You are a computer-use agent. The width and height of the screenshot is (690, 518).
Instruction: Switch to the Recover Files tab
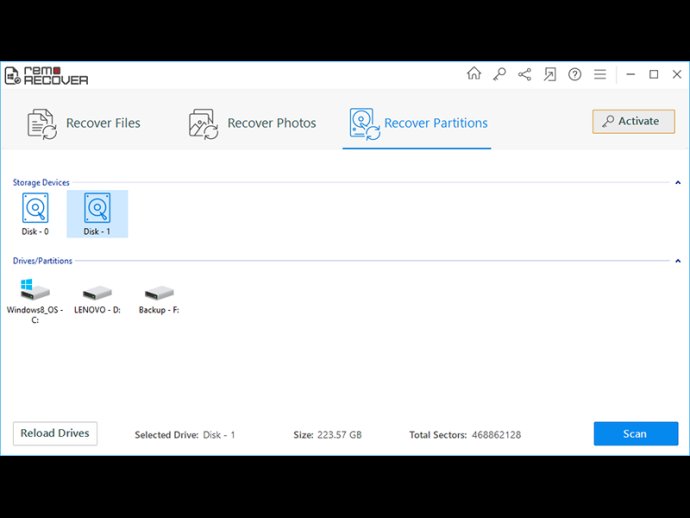click(x=84, y=124)
